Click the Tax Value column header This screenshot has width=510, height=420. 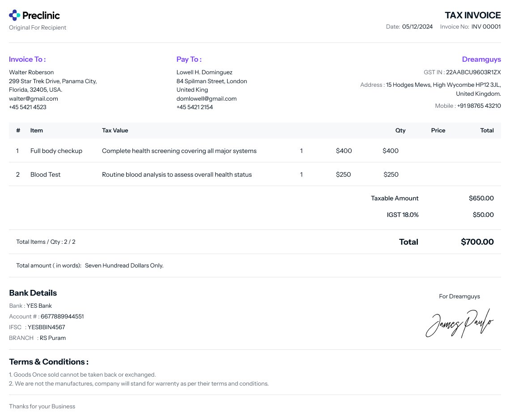click(x=115, y=130)
